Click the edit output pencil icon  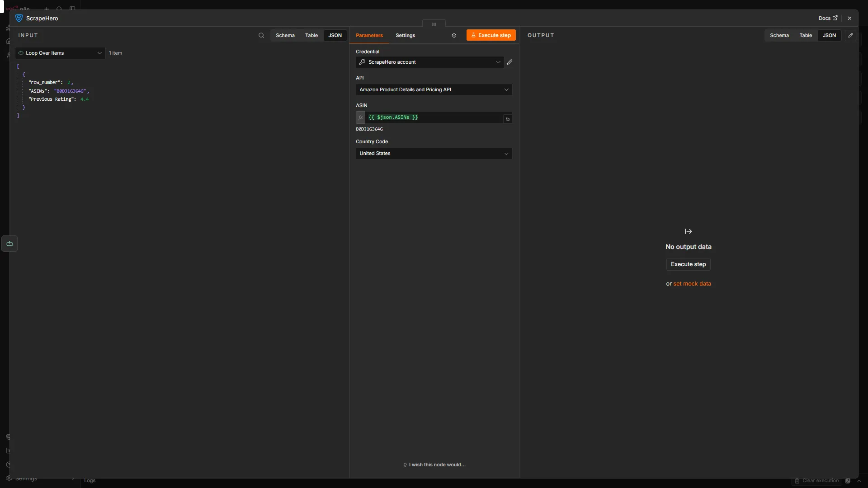850,35
